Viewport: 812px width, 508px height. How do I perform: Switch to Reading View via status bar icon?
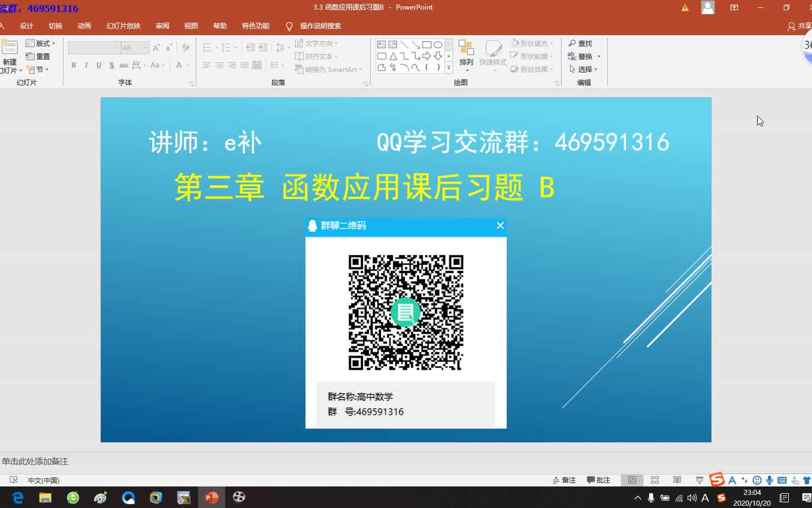677,480
